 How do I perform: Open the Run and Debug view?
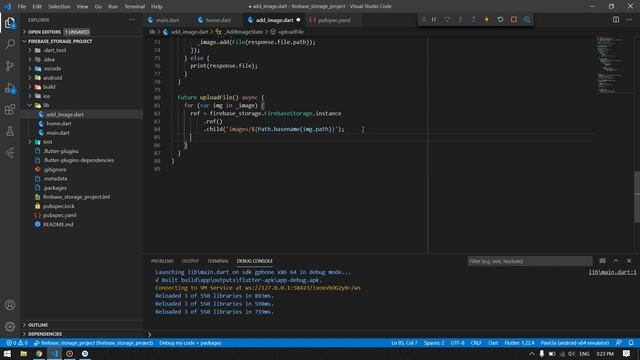coord(10,88)
